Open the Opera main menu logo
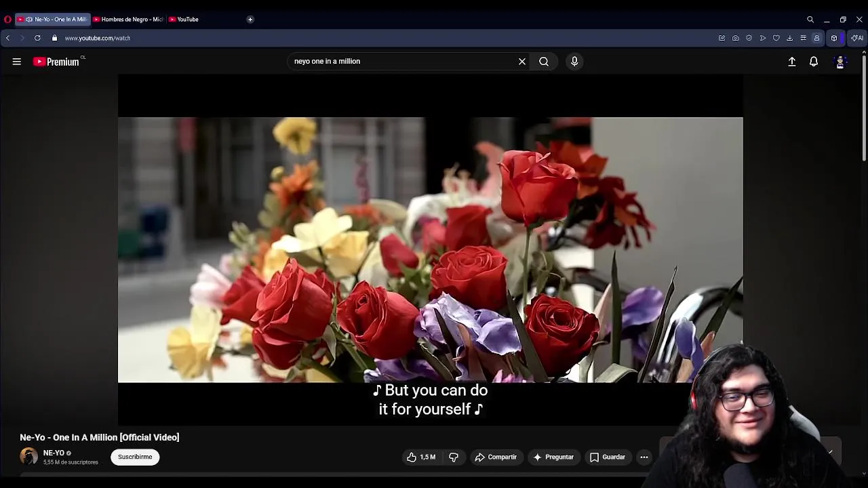 (7, 20)
